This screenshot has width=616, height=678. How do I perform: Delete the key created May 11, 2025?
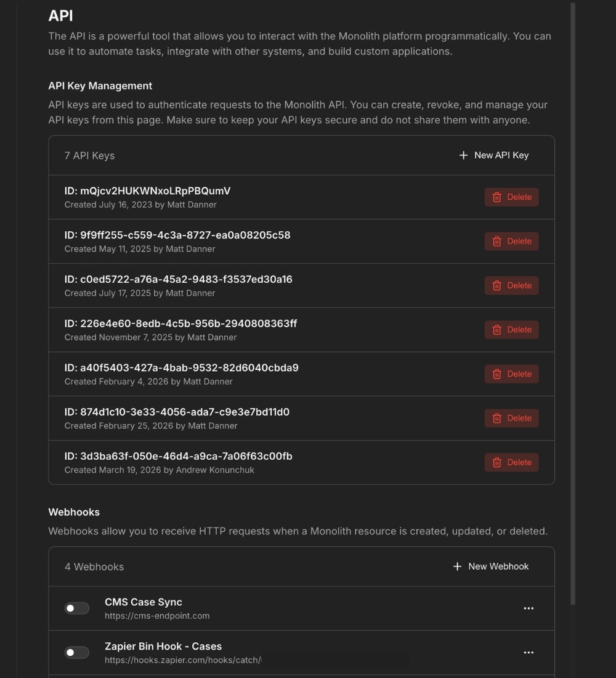511,241
